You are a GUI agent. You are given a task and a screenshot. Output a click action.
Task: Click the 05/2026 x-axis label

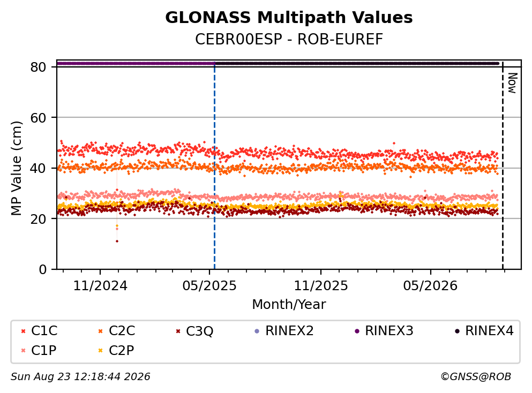click(x=430, y=286)
